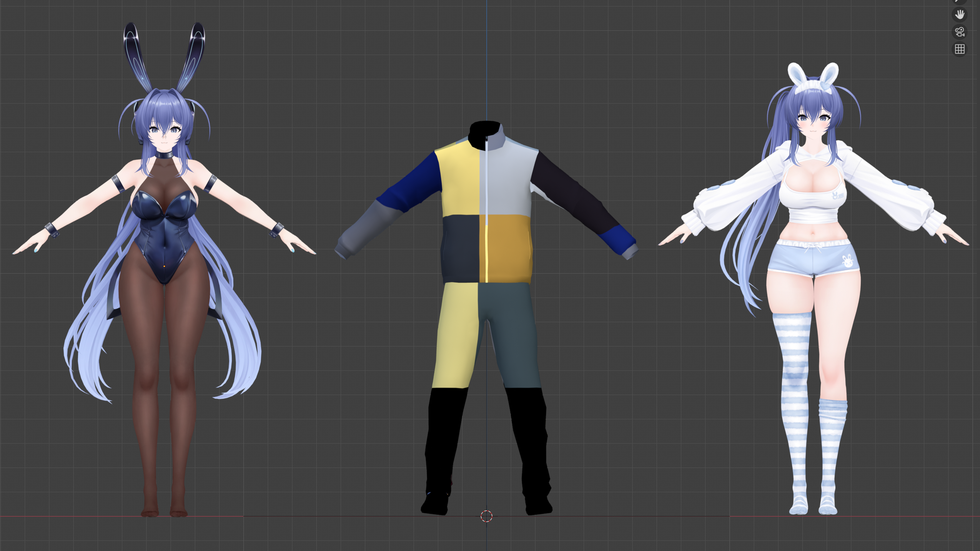Switch perspective/orthographic with the grid icon
The height and width of the screenshot is (551, 980).
coord(960,49)
